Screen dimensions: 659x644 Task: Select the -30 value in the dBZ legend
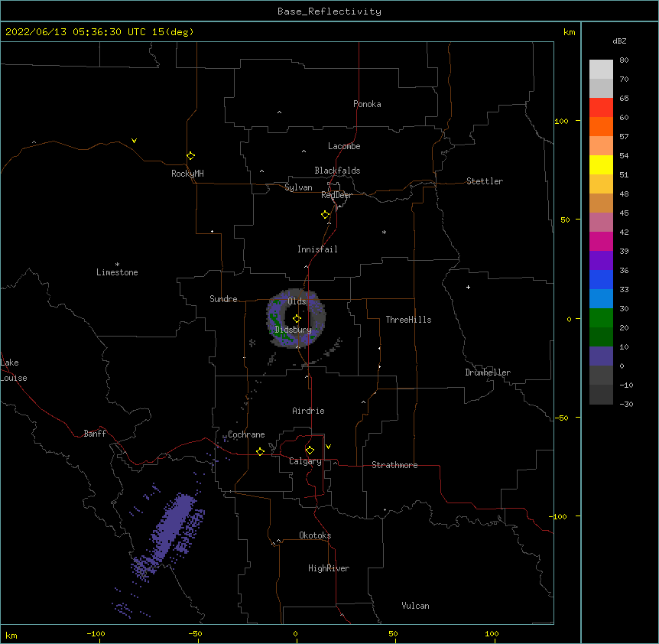(626, 404)
